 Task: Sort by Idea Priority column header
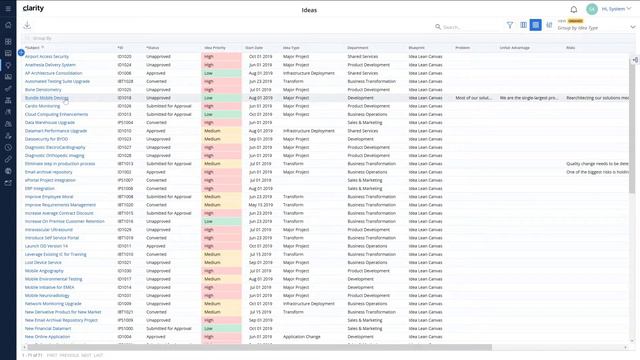point(215,48)
